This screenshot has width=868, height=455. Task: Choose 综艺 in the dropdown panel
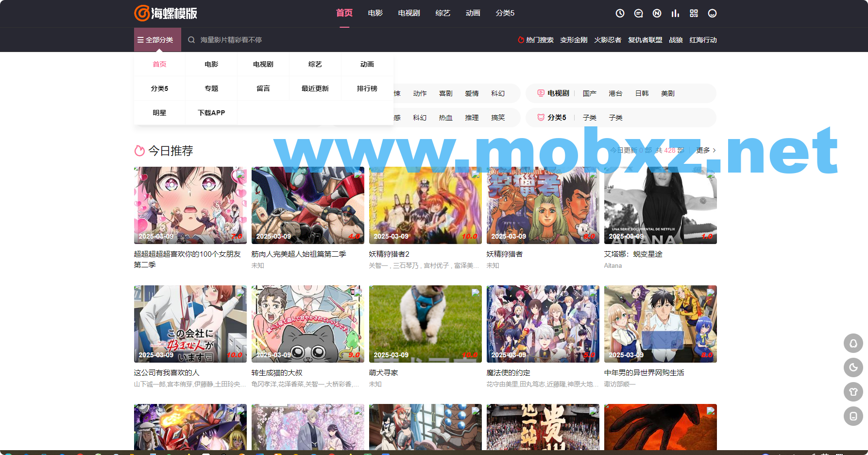[315, 64]
